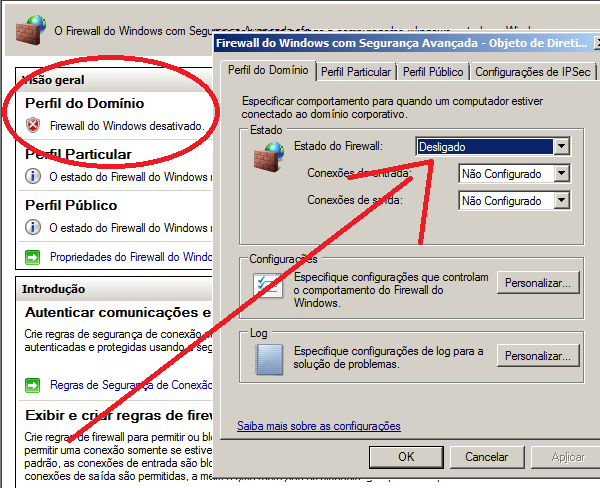Viewport: 600px width, 488px height.
Task: Confirm the dialog with OK button
Action: point(406,457)
